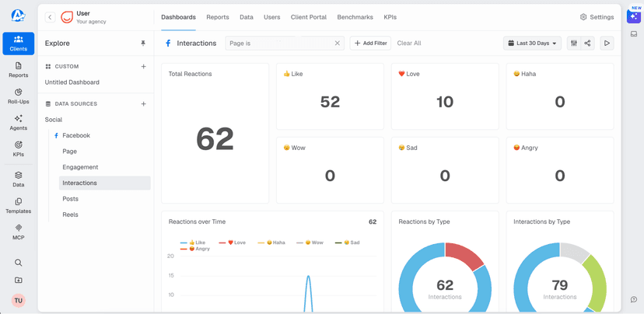644x314 pixels.
Task: Open Templates in left sidebar
Action: (19, 206)
